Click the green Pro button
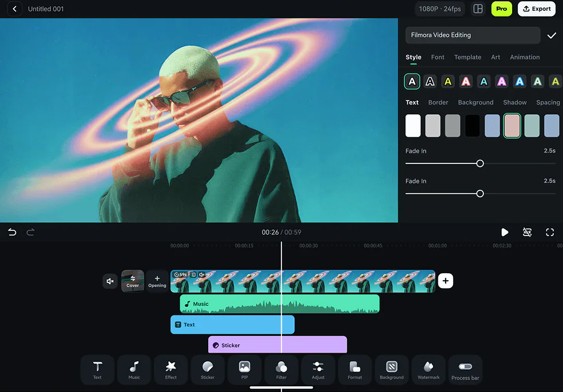 tap(501, 9)
